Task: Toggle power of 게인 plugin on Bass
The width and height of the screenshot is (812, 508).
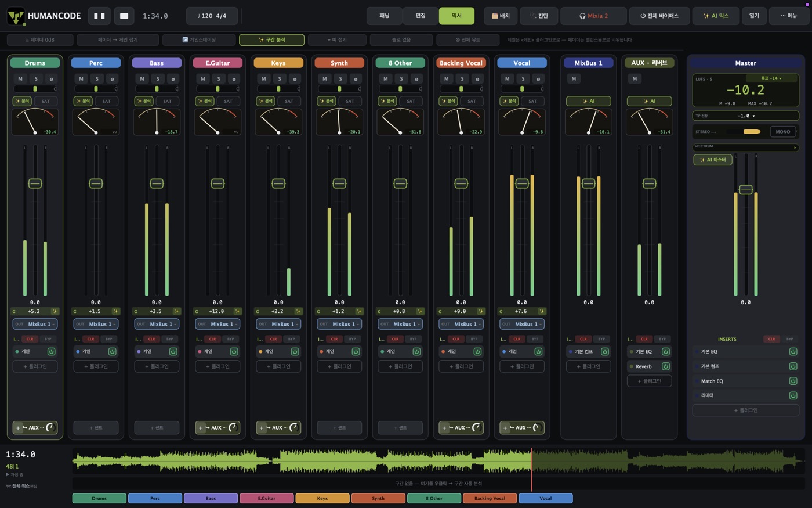Action: coord(173,351)
